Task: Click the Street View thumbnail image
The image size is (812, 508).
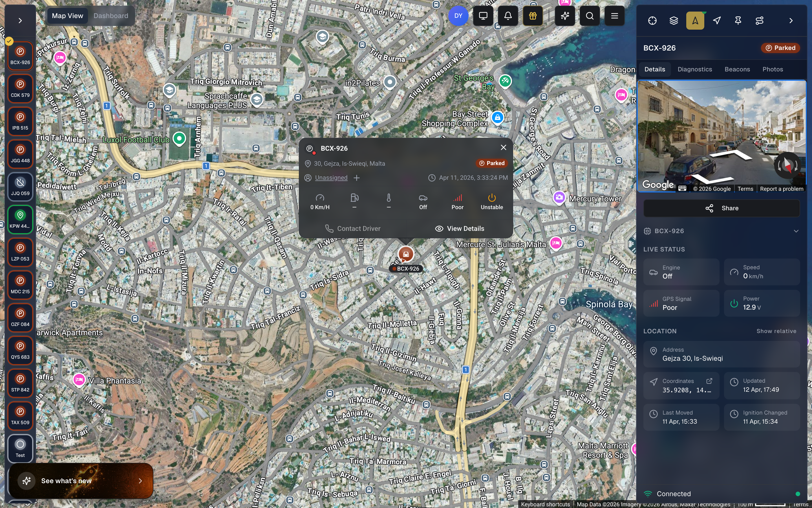Action: pyautogui.click(x=722, y=136)
